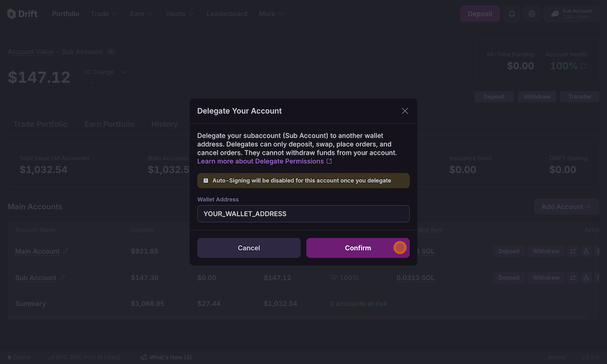Open the Sub Account wallet selector
The height and width of the screenshot is (364, 607).
(571, 14)
